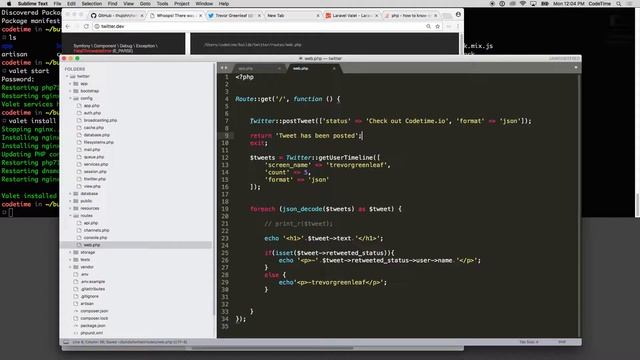Switch to the Whoops! There was tab in Chrome
The height and width of the screenshot is (360, 640).
[x=175, y=16]
